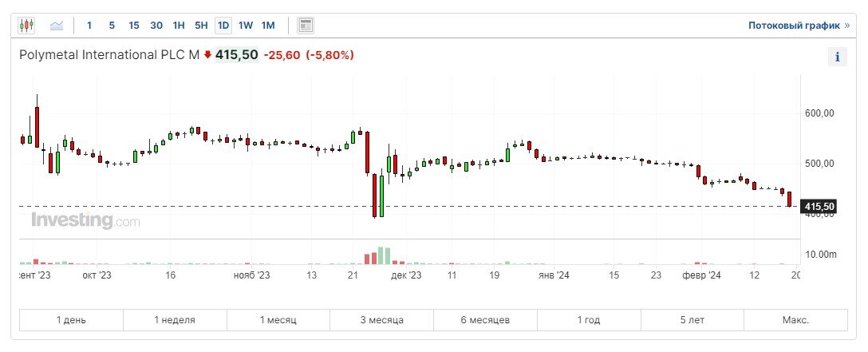Click the -25,60 (-5,80%) change value
This screenshot has height=352, width=868.
point(308,55)
